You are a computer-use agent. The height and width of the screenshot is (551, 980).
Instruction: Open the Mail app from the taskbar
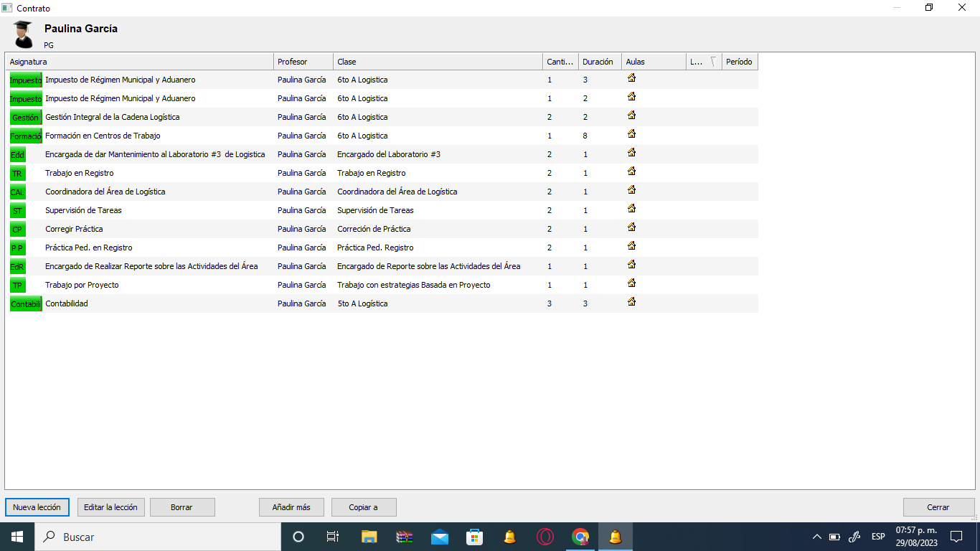pos(440,537)
